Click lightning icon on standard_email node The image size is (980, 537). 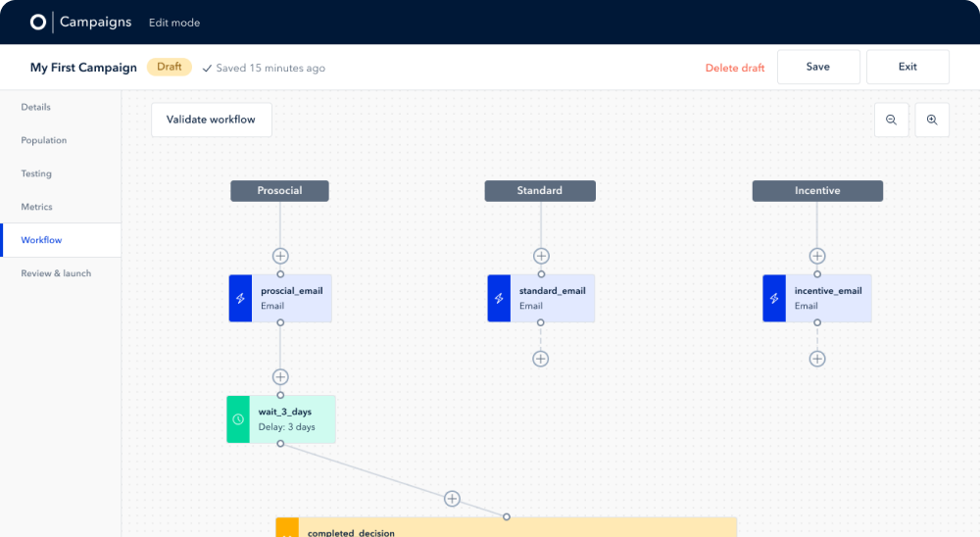[499, 299]
